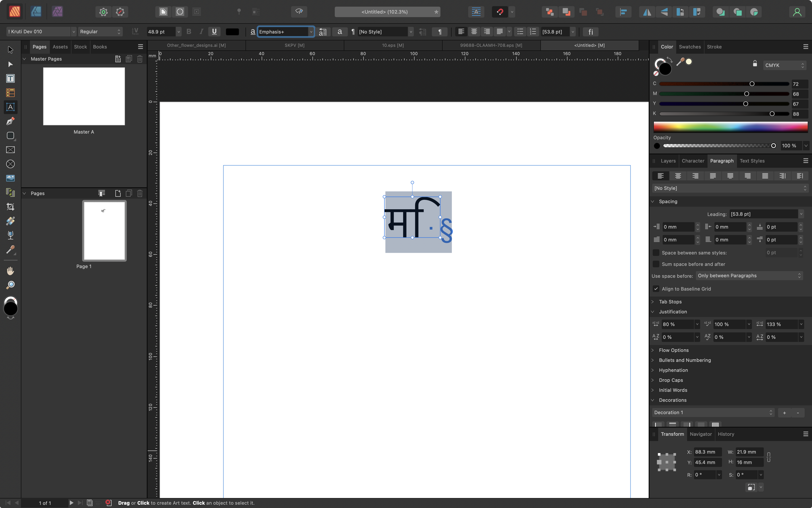
Task: Select the Table tool
Action: pyautogui.click(x=10, y=93)
